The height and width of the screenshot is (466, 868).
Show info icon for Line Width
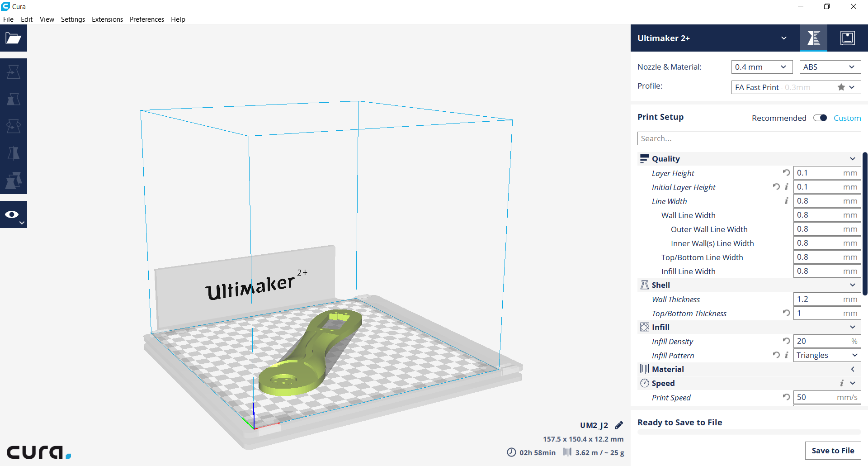[x=787, y=201]
